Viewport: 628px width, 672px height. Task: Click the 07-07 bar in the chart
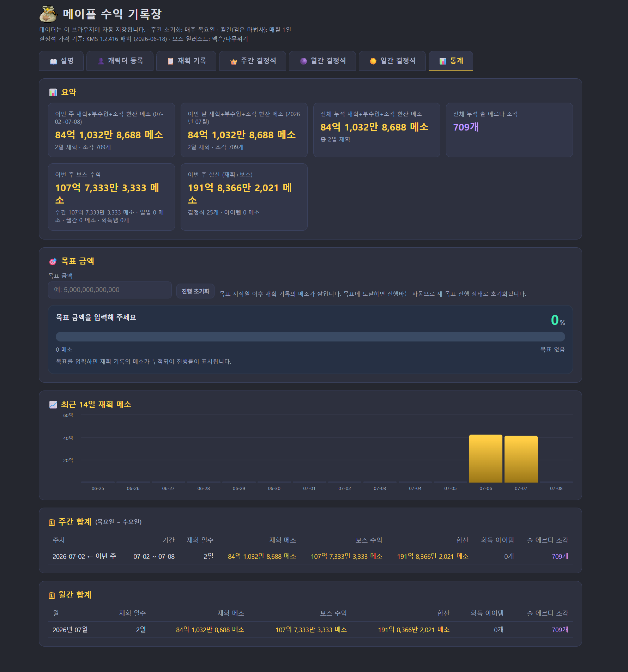click(x=521, y=459)
